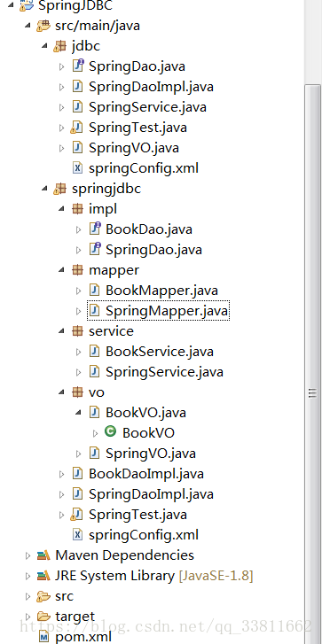Click the BookDao.java interface file icon
This screenshot has width=322, height=644.
pos(95,229)
